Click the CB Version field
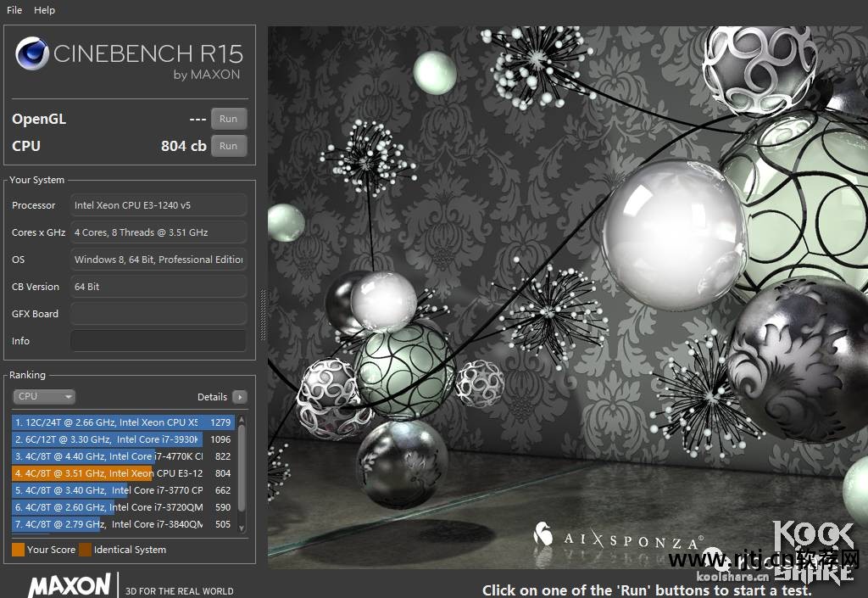Viewport: 868px width, 598px height. [x=159, y=286]
